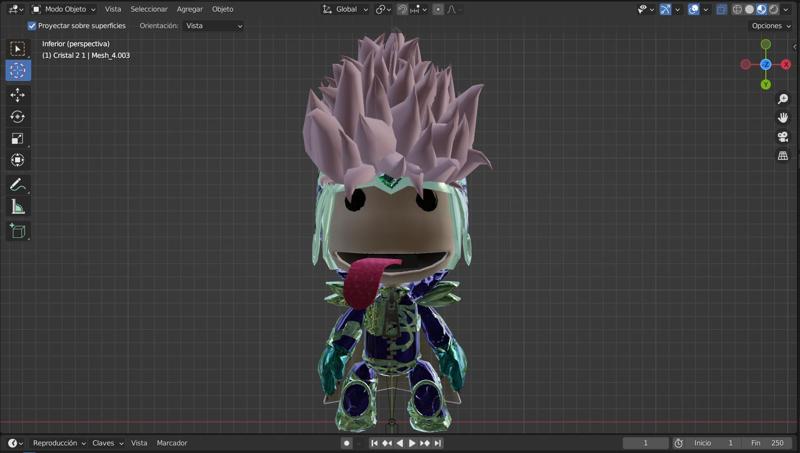Open the shading options dropdown arrow
The height and width of the screenshot is (453, 800).
(x=786, y=9)
